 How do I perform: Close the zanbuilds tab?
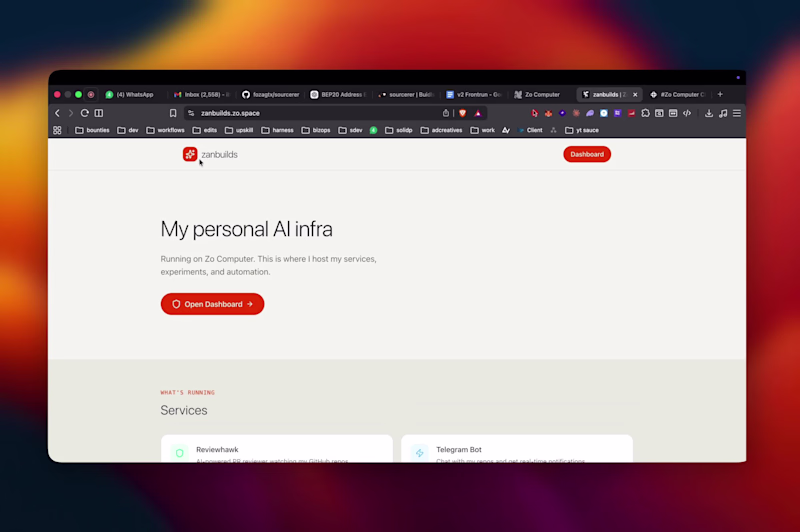coord(635,94)
